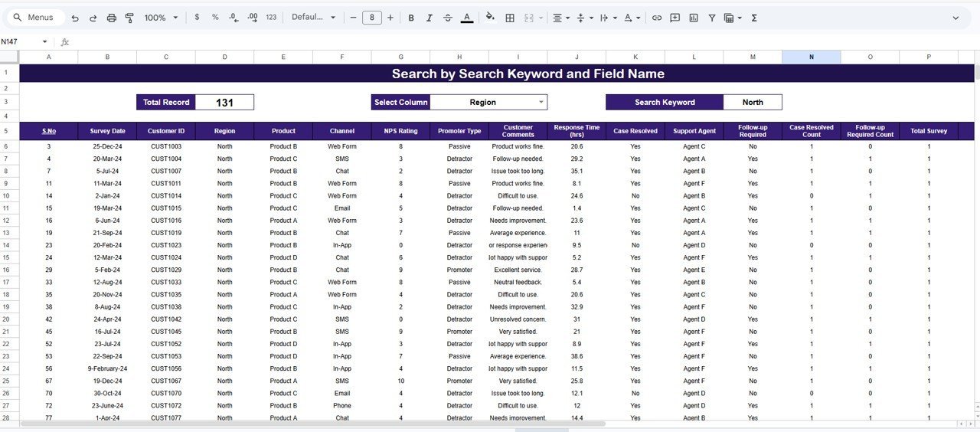The height and width of the screenshot is (432, 980).
Task: Click the Functions sigma icon
Action: (x=754, y=18)
